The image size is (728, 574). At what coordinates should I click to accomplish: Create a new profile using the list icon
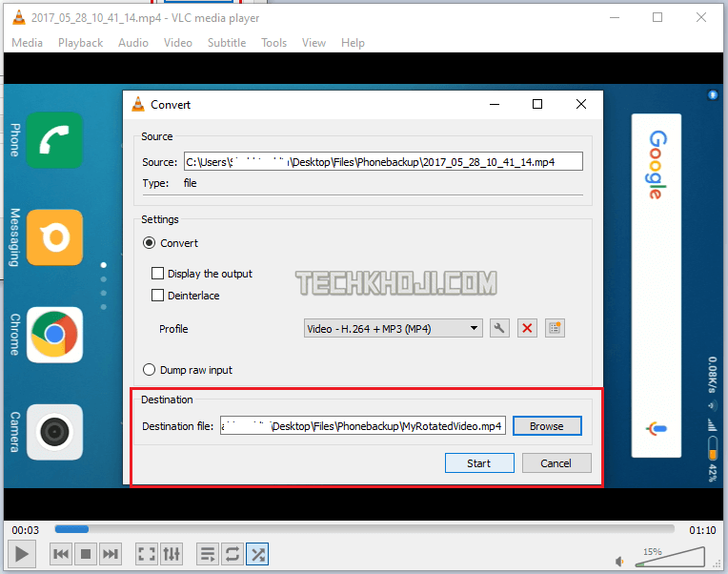point(555,328)
